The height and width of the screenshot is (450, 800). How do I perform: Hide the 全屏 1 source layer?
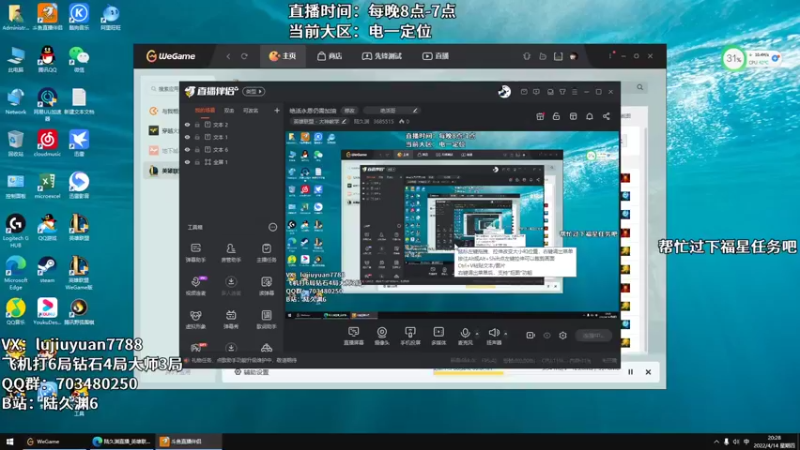point(187,162)
